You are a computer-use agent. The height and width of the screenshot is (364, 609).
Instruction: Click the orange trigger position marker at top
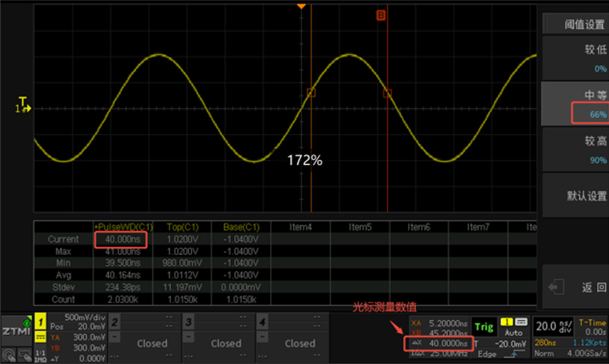coord(301,5)
